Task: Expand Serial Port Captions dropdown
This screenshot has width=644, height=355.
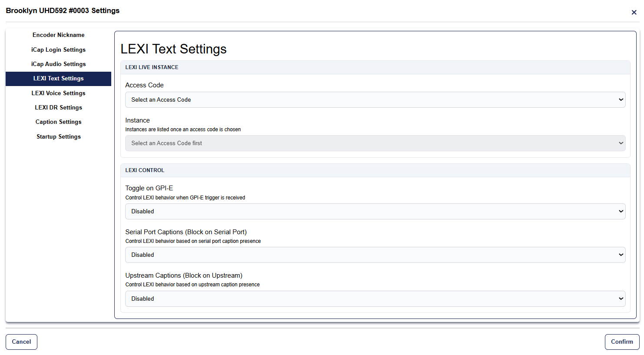Action: (375, 255)
